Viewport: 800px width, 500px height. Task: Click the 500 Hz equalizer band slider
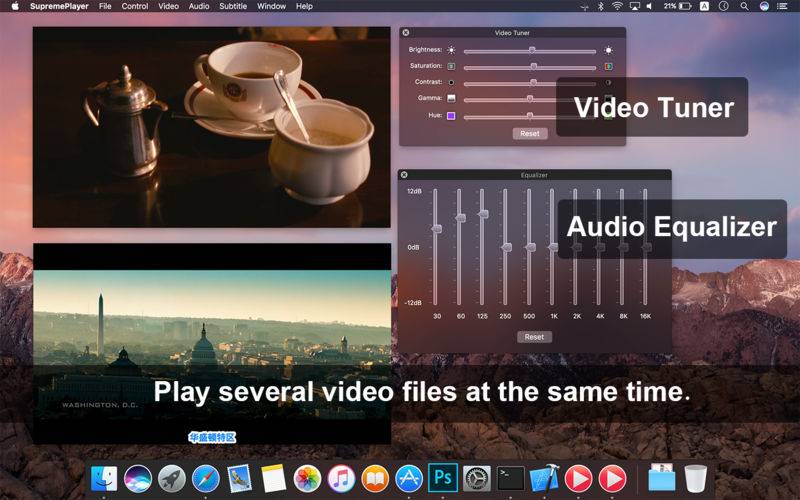[530, 247]
